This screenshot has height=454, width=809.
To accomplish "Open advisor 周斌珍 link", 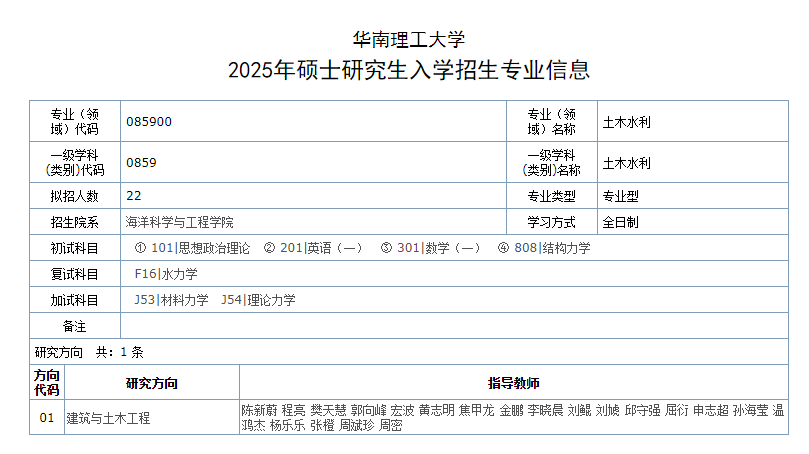I will [357, 426].
